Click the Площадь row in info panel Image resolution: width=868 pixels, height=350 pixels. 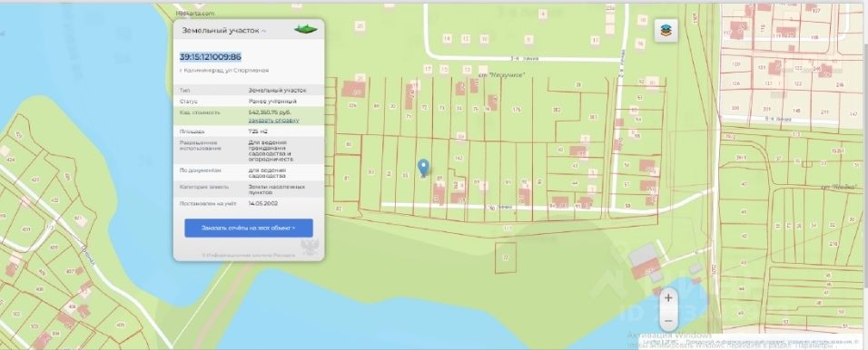coord(249,131)
